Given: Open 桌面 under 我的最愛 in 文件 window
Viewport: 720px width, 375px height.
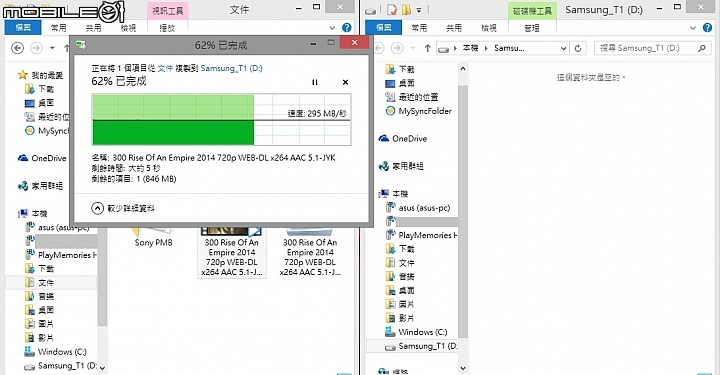Looking at the screenshot, I should [x=40, y=103].
